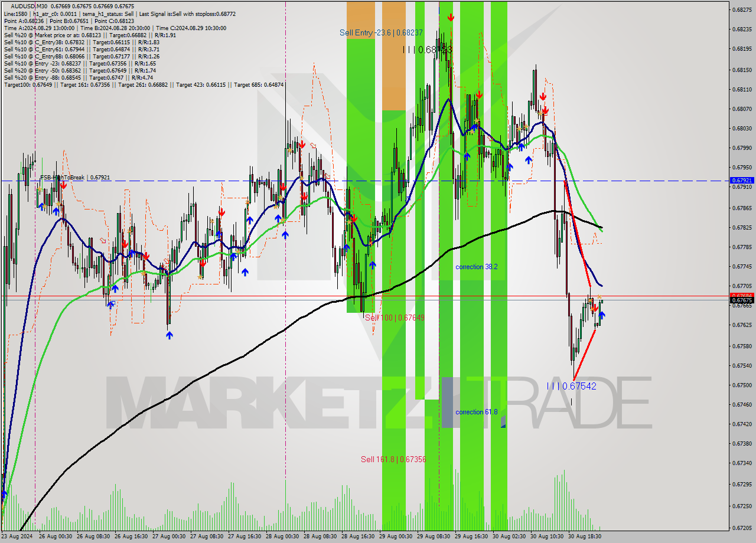Image resolution: width=756 pixels, height=543 pixels.
Task: Click the 'Sell 100 | 0.67649' label
Action: click(x=395, y=316)
